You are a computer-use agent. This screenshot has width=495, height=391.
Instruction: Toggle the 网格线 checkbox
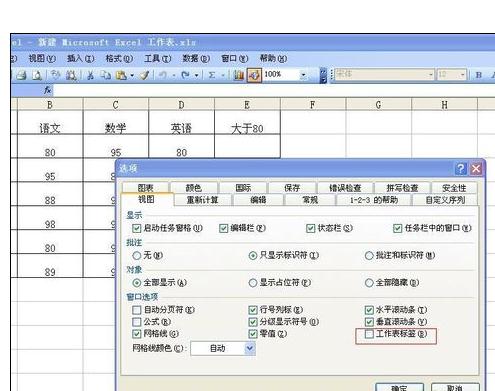[136, 334]
